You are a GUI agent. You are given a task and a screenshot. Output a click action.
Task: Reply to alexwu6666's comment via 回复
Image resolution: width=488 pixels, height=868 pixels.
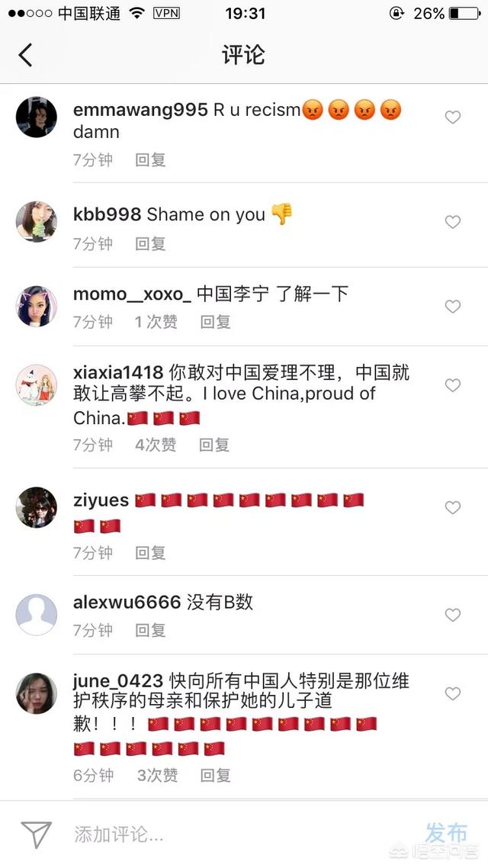click(x=150, y=630)
